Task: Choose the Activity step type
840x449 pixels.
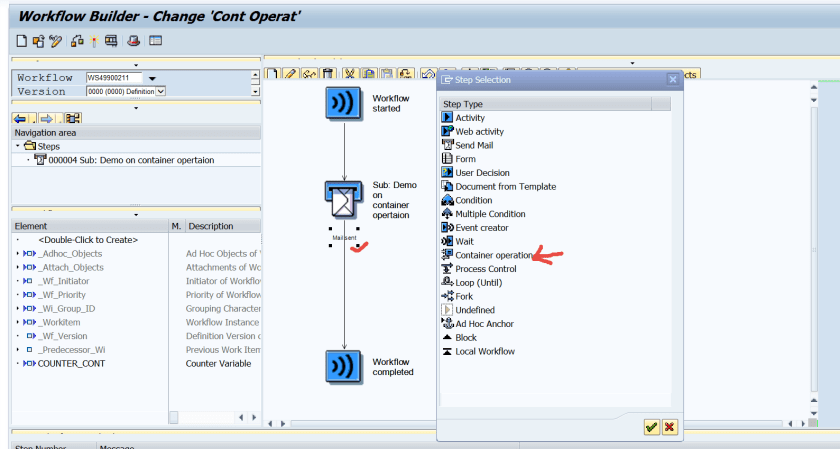Action: click(x=470, y=118)
